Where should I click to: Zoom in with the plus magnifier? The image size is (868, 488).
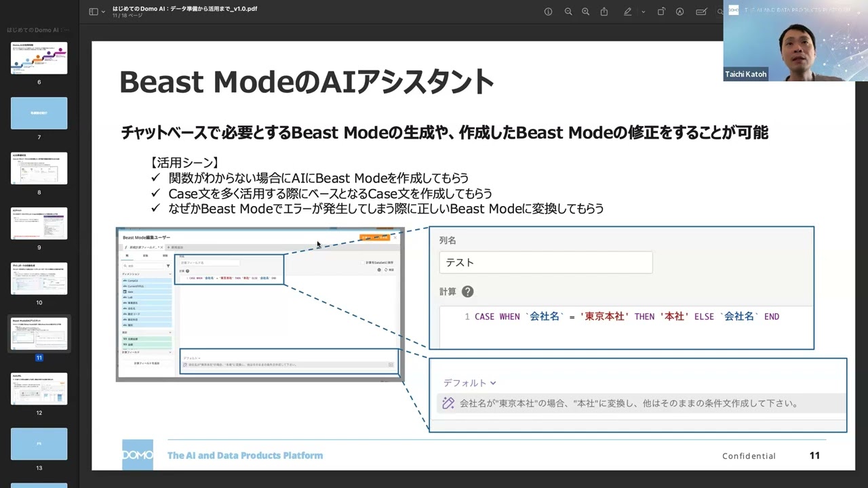tap(586, 12)
